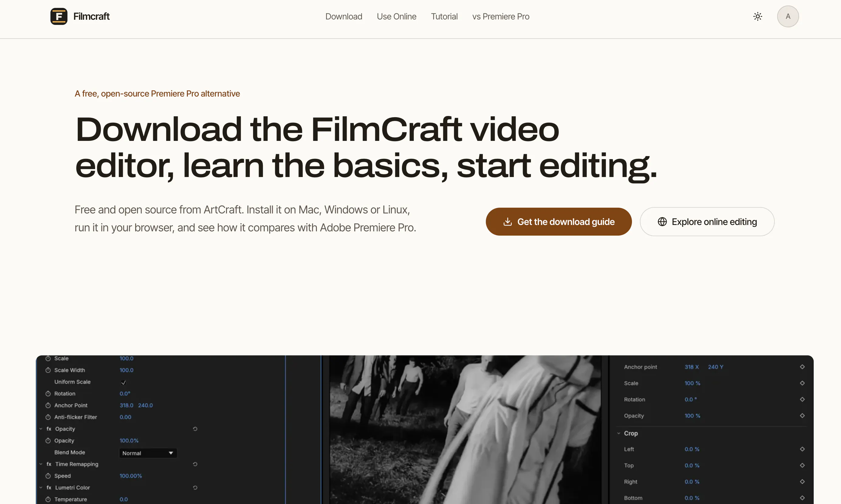The height and width of the screenshot is (504, 841).
Task: Reset the Time Remapping effect
Action: click(x=195, y=464)
